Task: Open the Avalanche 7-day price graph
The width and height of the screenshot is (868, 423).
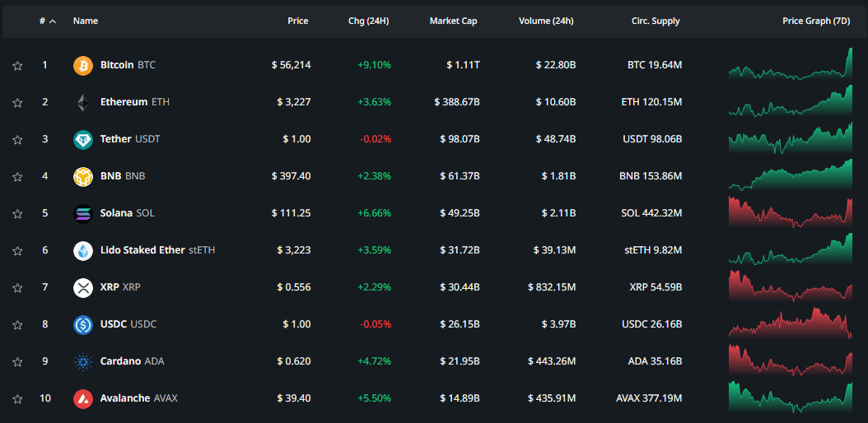Action: [x=790, y=397]
